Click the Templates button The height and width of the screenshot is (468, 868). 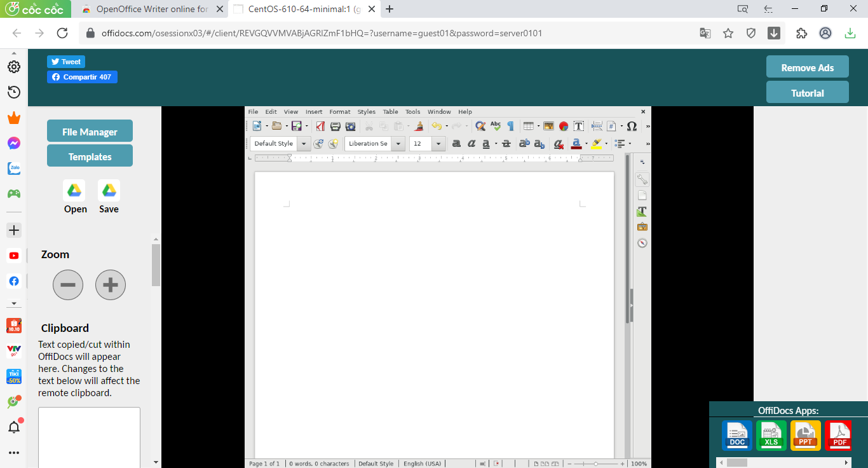coord(90,156)
